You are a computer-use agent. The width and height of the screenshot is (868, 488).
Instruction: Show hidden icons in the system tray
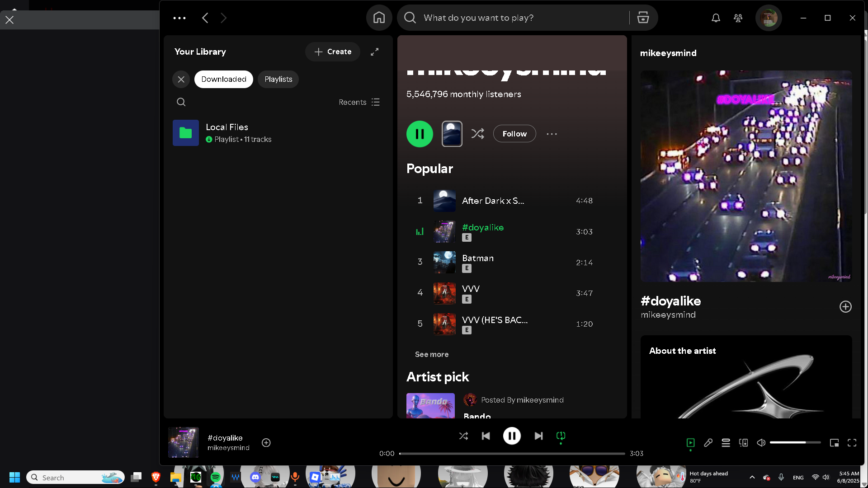coord(752,477)
